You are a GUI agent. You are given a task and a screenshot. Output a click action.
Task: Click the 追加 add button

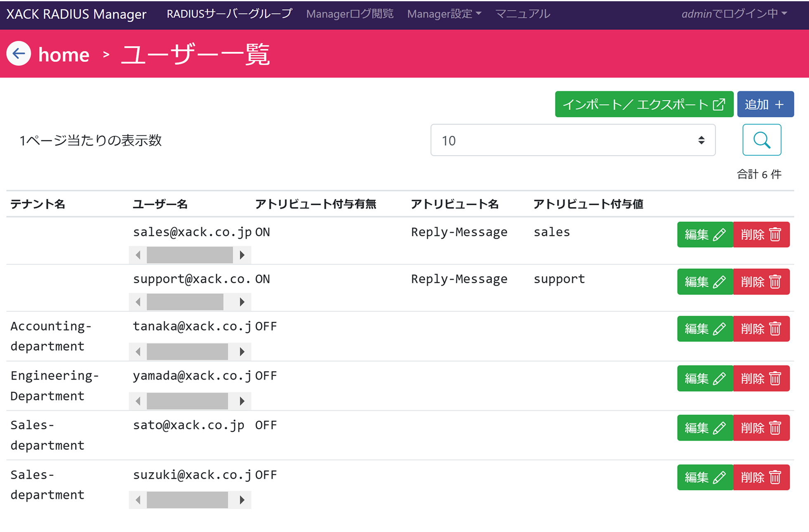click(x=765, y=104)
